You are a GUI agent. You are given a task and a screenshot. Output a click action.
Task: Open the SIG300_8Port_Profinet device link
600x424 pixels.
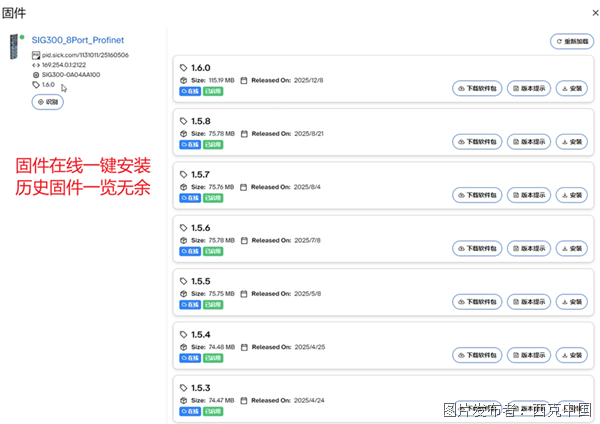[x=78, y=40]
